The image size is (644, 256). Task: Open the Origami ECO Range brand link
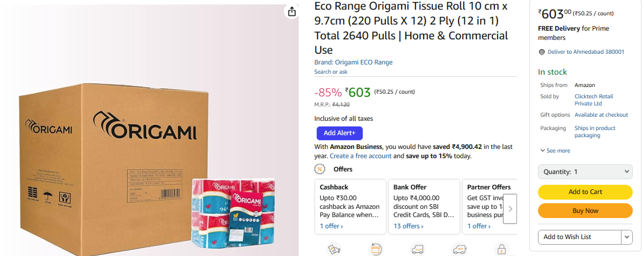pyautogui.click(x=354, y=62)
